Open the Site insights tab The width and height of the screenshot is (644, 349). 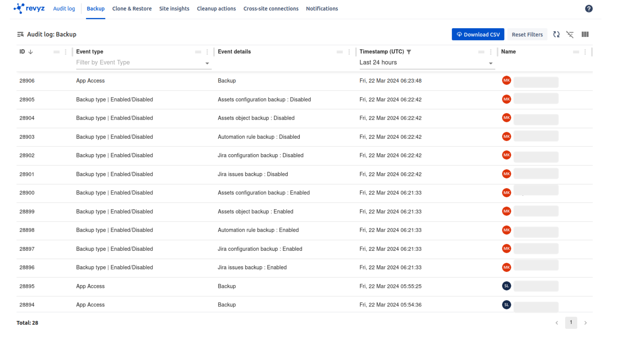(174, 9)
